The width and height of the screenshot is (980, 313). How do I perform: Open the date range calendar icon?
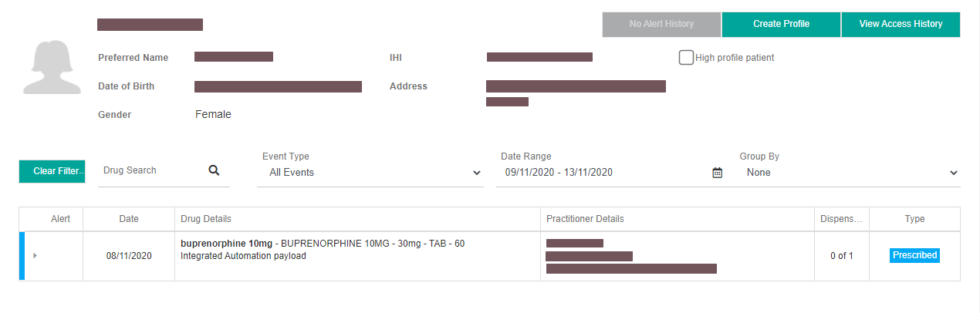click(x=717, y=173)
